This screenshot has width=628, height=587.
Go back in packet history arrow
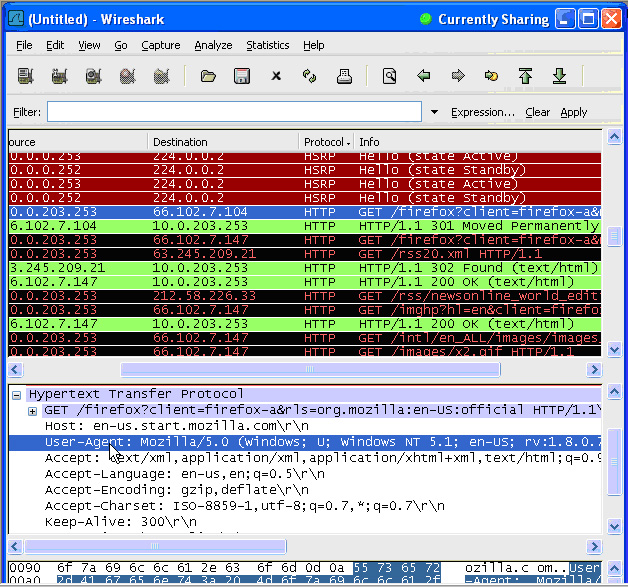pos(423,75)
